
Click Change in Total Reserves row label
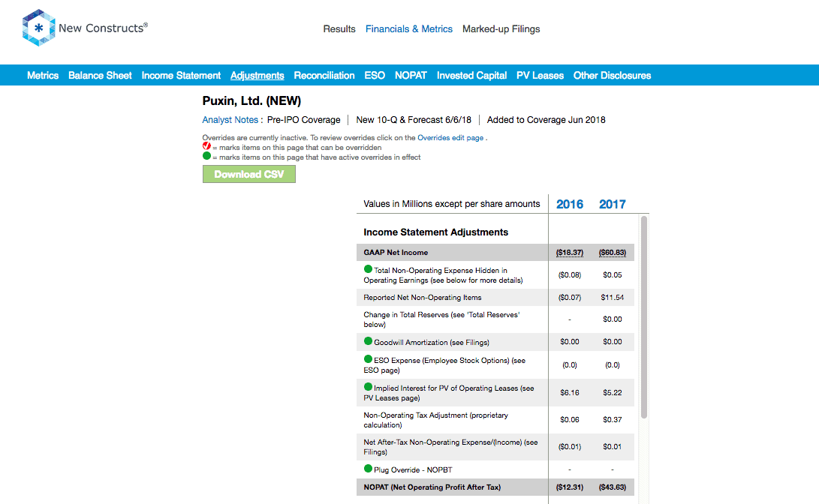click(441, 319)
